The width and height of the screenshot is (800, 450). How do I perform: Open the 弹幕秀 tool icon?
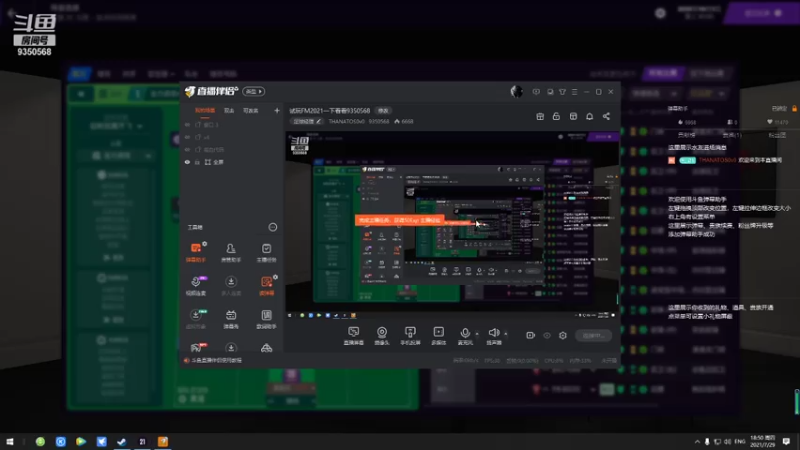coord(231,319)
